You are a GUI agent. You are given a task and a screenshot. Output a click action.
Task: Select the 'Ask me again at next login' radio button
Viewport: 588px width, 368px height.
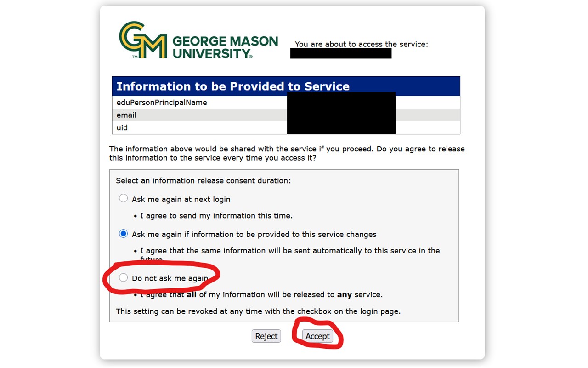pyautogui.click(x=123, y=198)
